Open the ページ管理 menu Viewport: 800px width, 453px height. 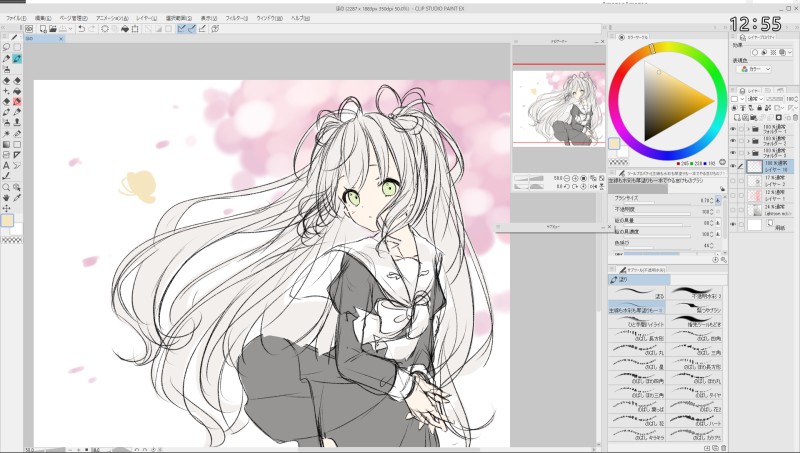[x=73, y=18]
